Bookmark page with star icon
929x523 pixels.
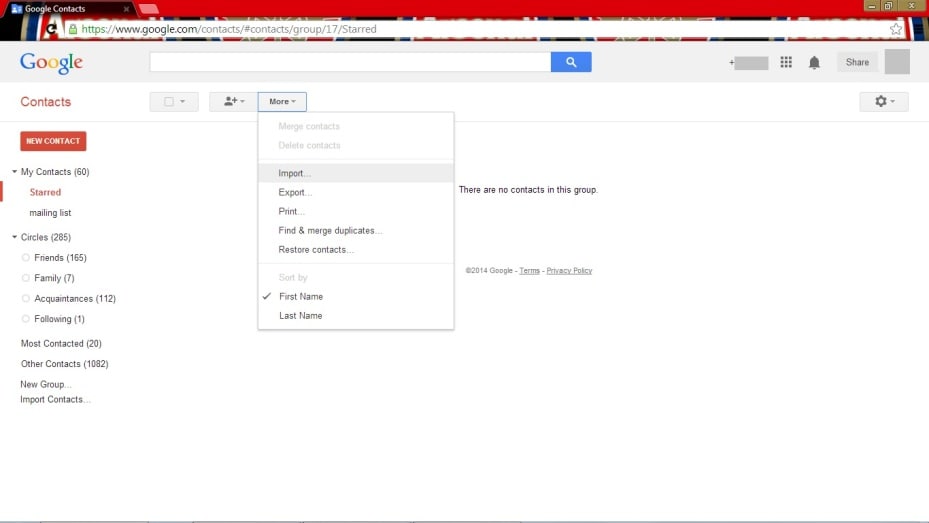(x=895, y=29)
